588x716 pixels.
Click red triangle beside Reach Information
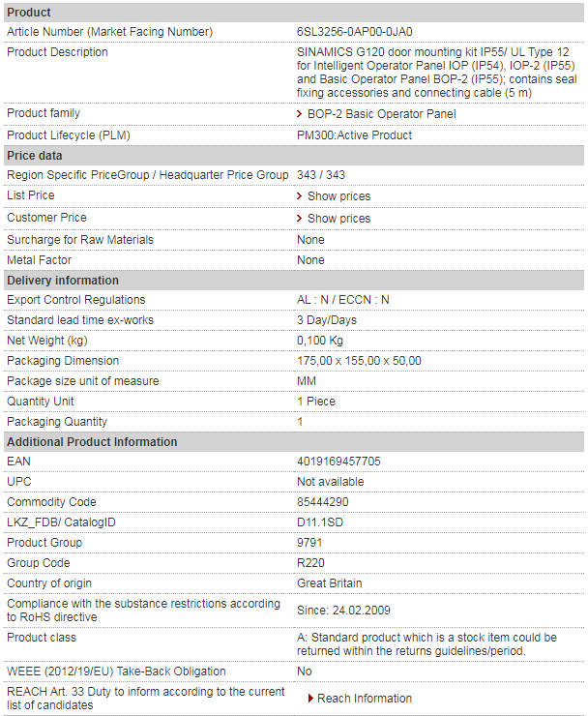click(310, 699)
